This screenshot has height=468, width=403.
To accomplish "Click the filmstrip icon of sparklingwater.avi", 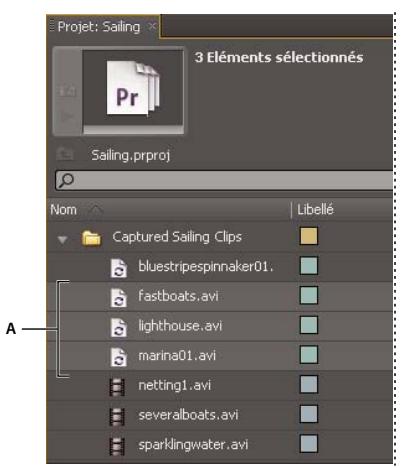I will tap(117, 446).
